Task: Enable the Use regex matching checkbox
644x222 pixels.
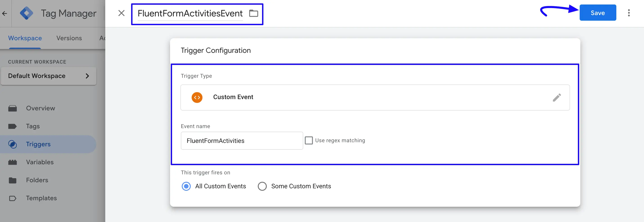Action: (309, 140)
